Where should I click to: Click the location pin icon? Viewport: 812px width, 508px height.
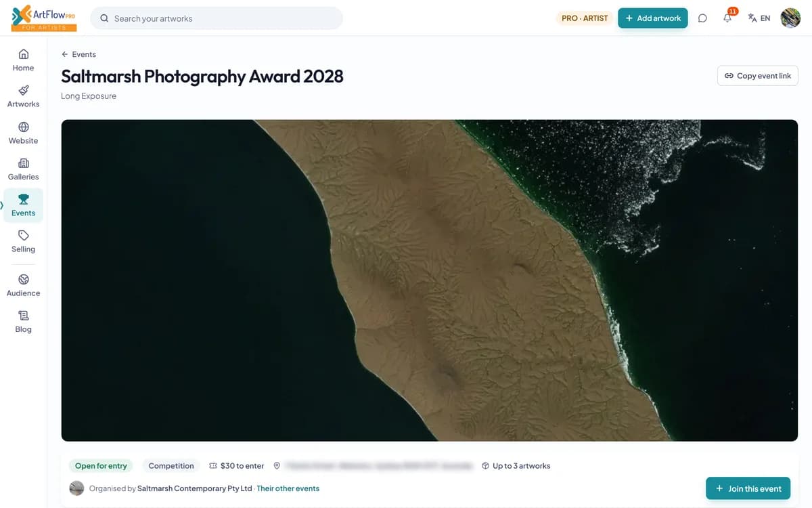click(277, 466)
